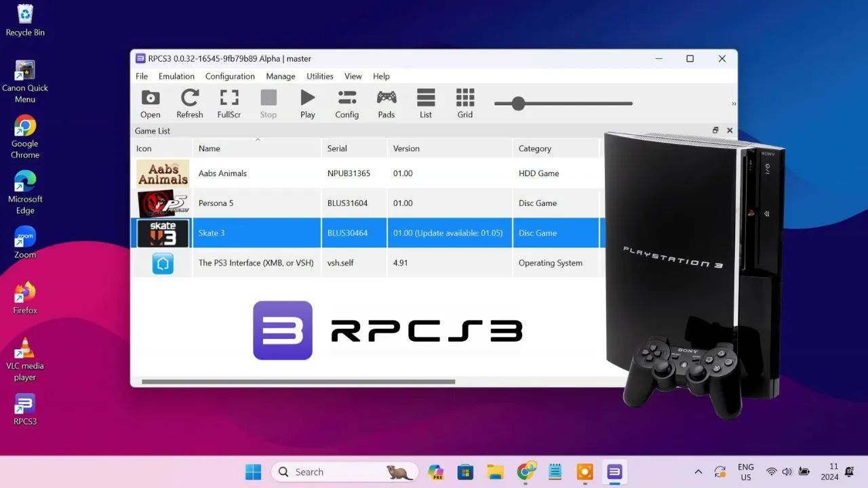Click the HDD Game category cell
The height and width of the screenshot is (488, 868).
tap(557, 174)
